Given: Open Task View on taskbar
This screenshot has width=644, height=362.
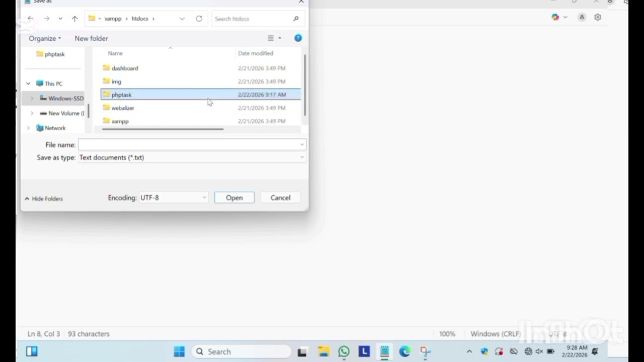Looking at the screenshot, I should coord(302,352).
